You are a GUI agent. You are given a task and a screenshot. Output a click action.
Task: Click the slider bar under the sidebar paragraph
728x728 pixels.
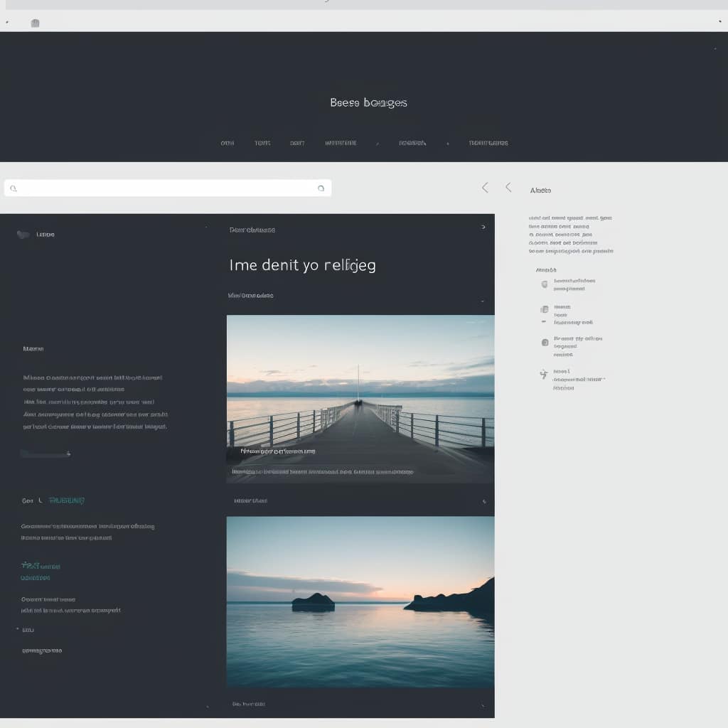[x=45, y=454]
